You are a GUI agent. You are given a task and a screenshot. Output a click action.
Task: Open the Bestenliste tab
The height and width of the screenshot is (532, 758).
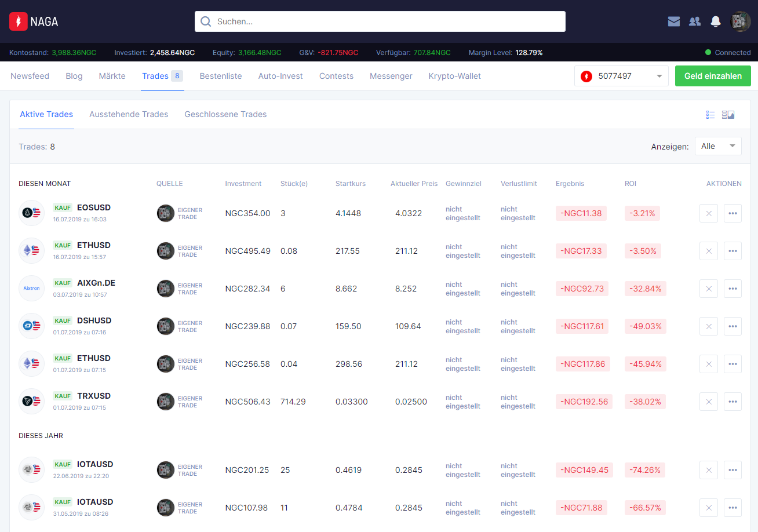(221, 76)
